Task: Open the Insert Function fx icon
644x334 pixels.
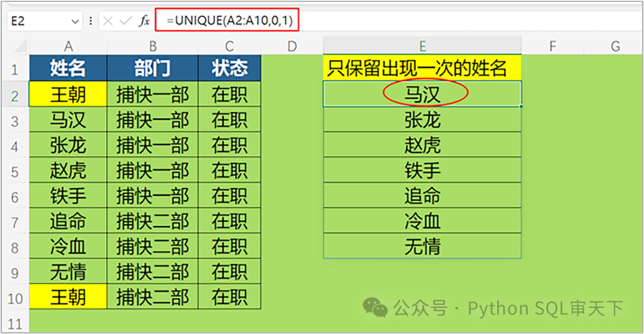Action: tap(144, 21)
